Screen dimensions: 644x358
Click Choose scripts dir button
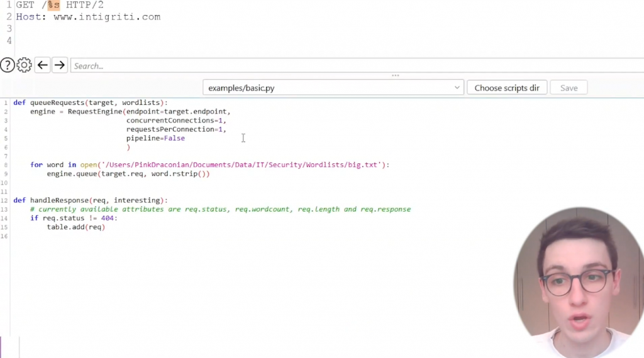507,88
